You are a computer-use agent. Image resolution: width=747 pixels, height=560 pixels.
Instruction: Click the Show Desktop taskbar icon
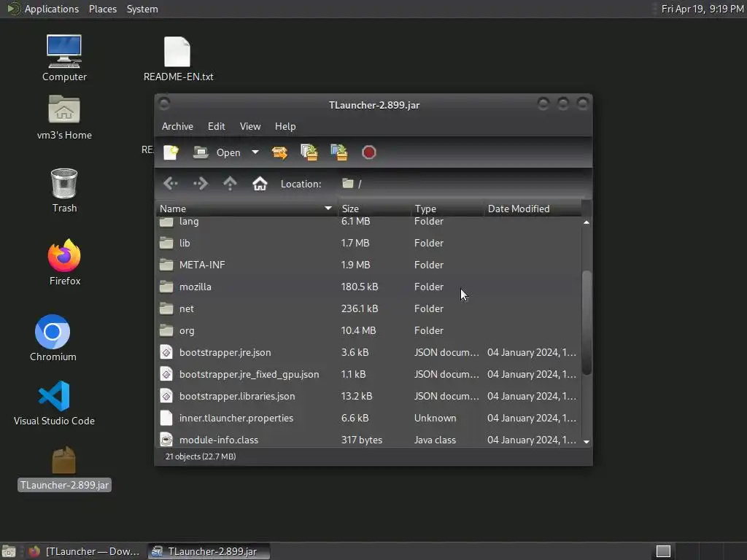9,551
